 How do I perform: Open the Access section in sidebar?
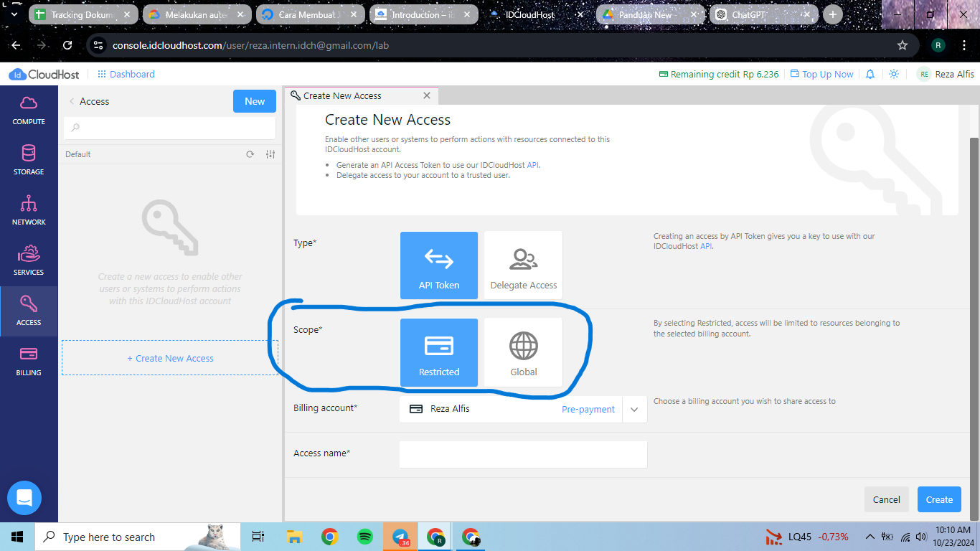[29, 311]
